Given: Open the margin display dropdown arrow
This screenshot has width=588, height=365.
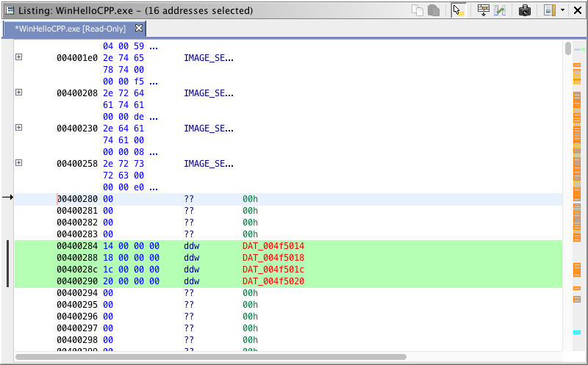Looking at the screenshot, I should tap(562, 10).
